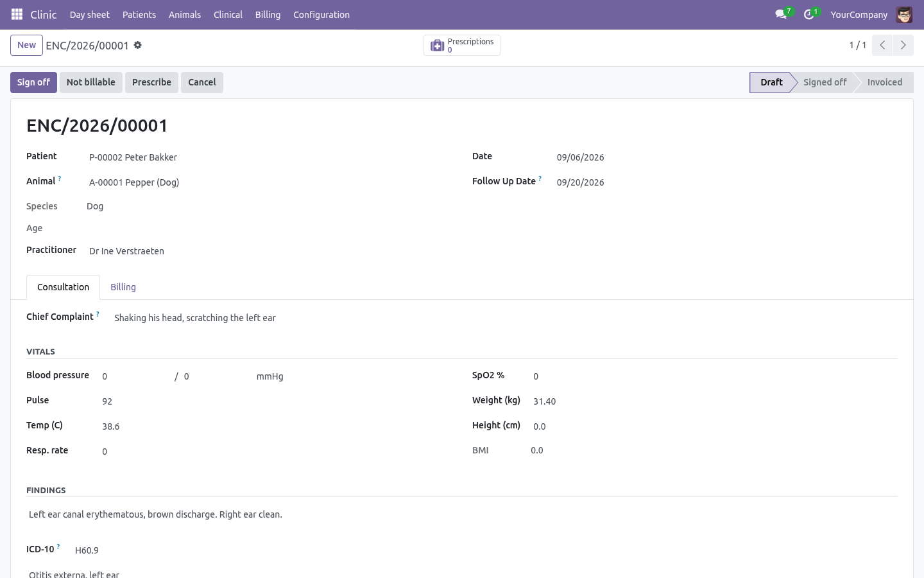Show the Follow Up Date help tooltip
924x578 pixels.
coord(540,179)
